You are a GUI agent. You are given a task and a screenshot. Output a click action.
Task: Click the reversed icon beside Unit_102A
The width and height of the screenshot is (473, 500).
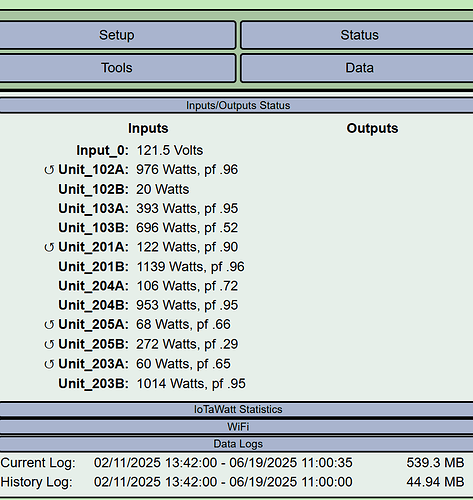(49, 170)
